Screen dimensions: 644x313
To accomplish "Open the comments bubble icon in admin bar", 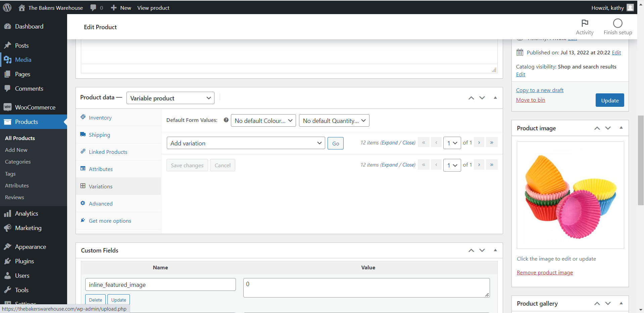I will coord(93,8).
